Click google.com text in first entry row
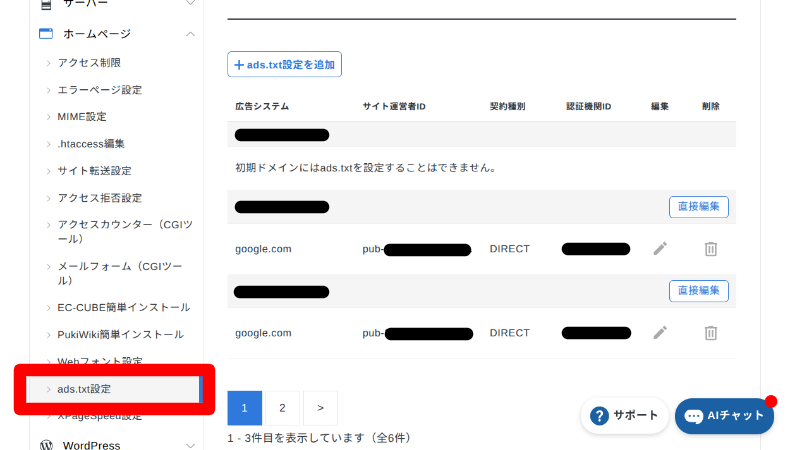790x450 pixels. [x=263, y=249]
